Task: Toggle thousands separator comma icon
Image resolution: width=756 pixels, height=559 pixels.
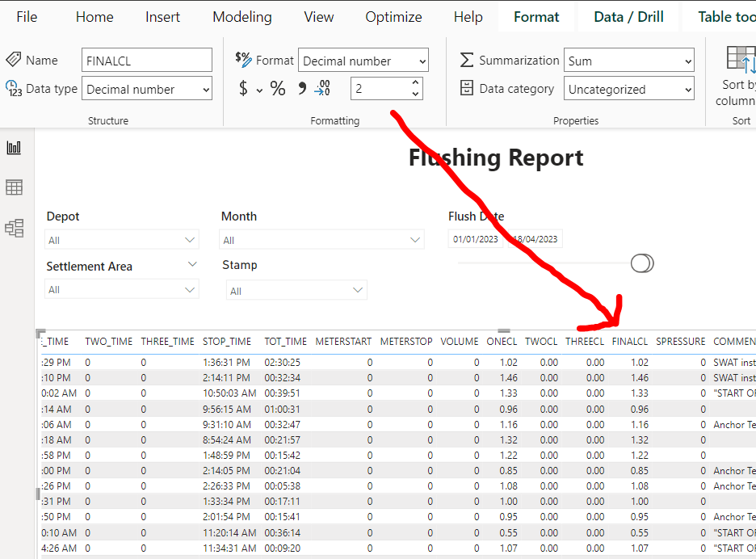Action: (x=302, y=88)
